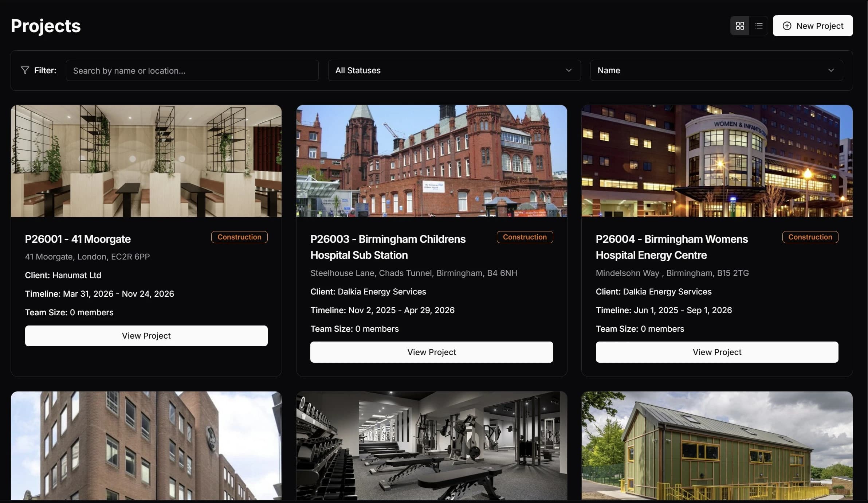Open the Name sort dropdown
Image resolution: width=868 pixels, height=503 pixels.
[x=716, y=70]
